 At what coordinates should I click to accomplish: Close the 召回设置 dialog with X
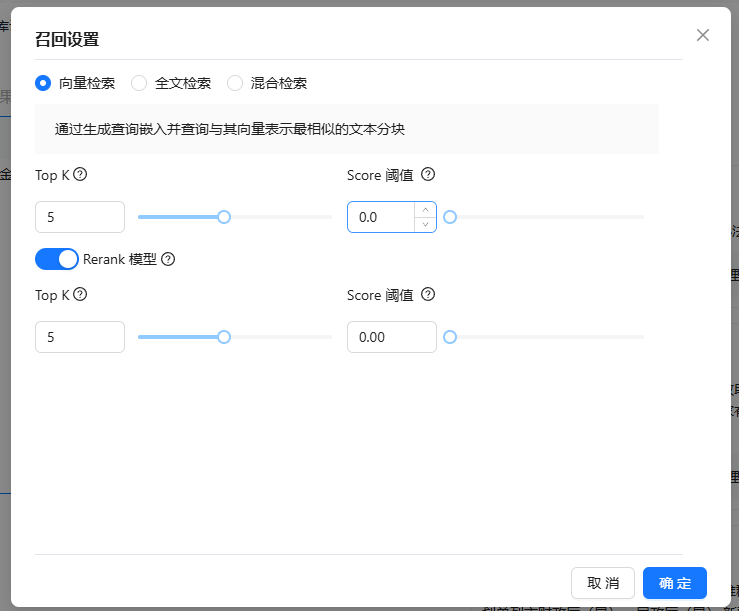[x=703, y=35]
